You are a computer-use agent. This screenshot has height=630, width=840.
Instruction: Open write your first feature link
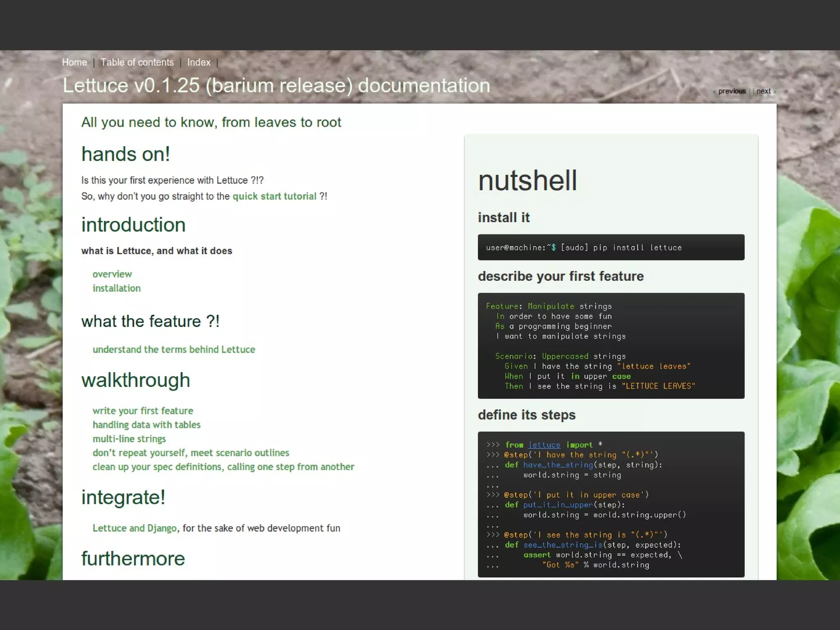point(143,411)
